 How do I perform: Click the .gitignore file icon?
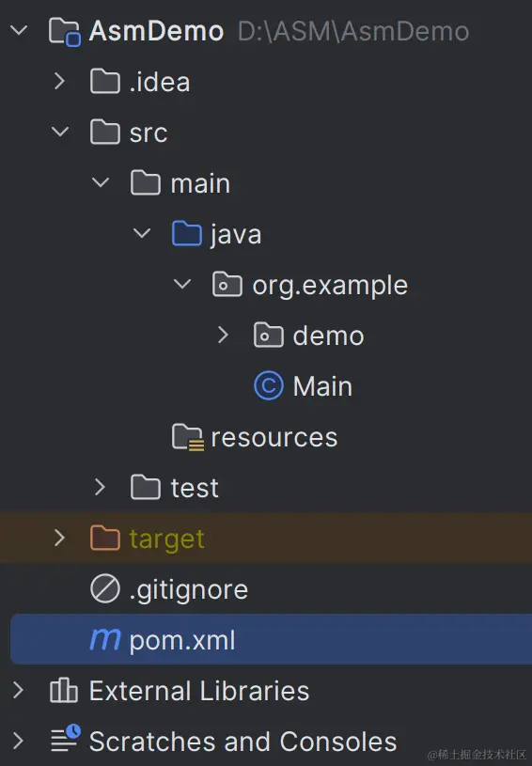[105, 589]
